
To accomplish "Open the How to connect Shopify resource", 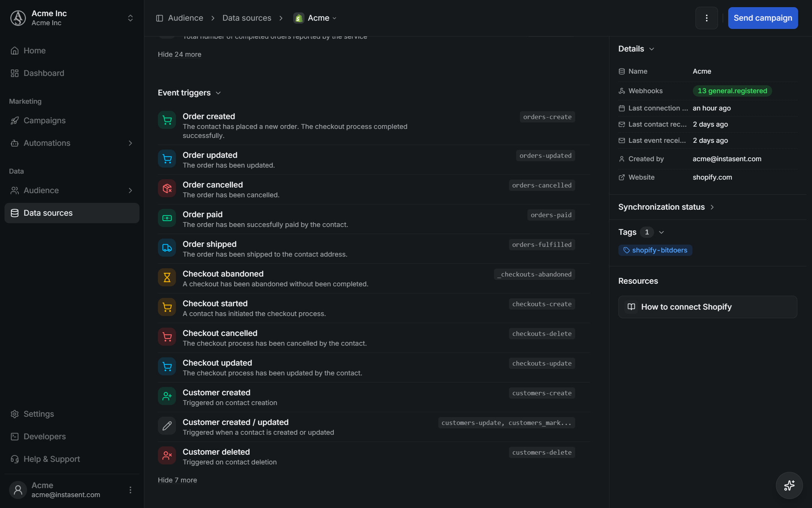I will pos(707,307).
